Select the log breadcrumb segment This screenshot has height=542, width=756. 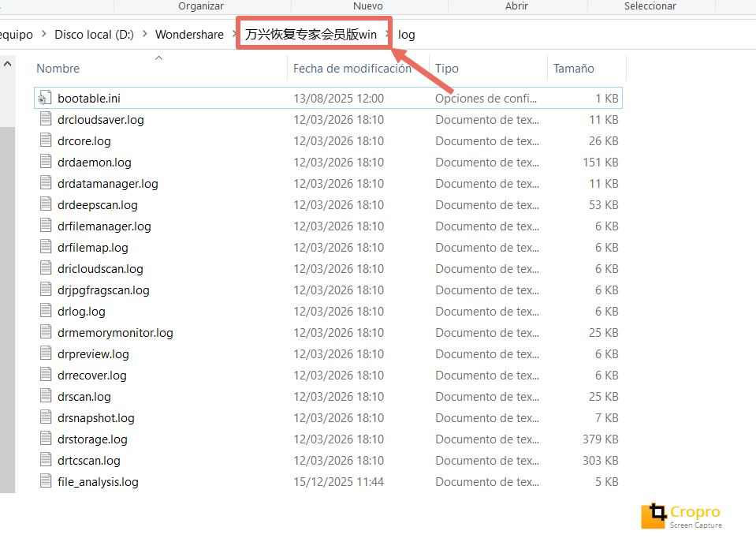pyautogui.click(x=407, y=35)
